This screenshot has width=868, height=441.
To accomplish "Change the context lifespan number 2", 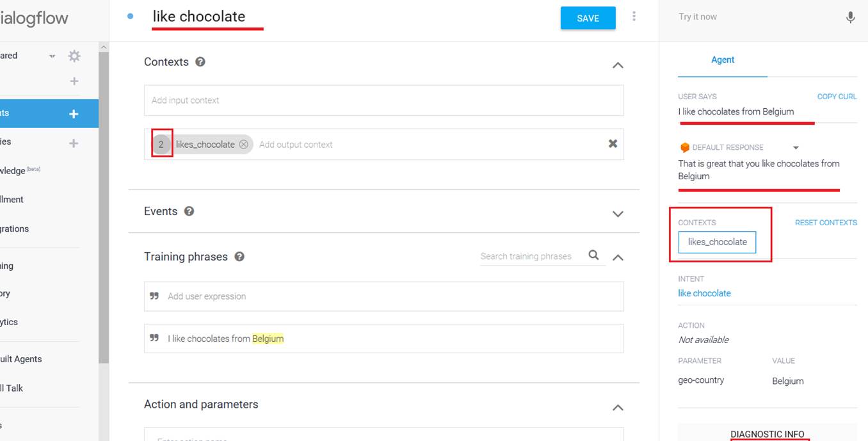I will tap(161, 145).
